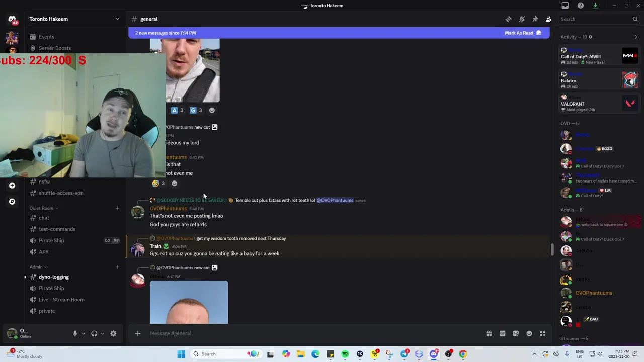
Task: Open Google Chrome from taskbar
Action: tap(463, 354)
